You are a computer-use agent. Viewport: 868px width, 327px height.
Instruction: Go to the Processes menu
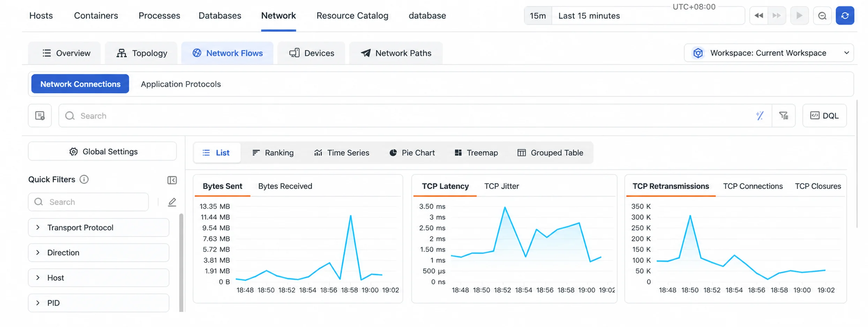point(159,16)
